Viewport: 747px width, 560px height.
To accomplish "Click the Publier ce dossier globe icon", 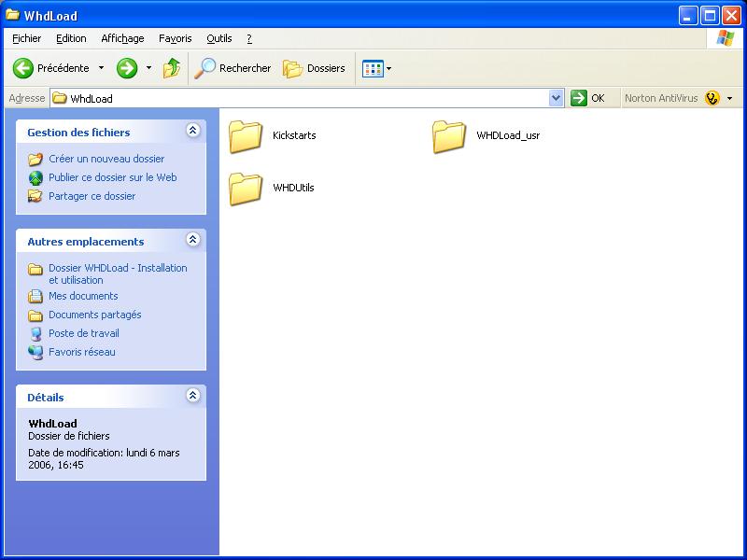I will pos(35,177).
